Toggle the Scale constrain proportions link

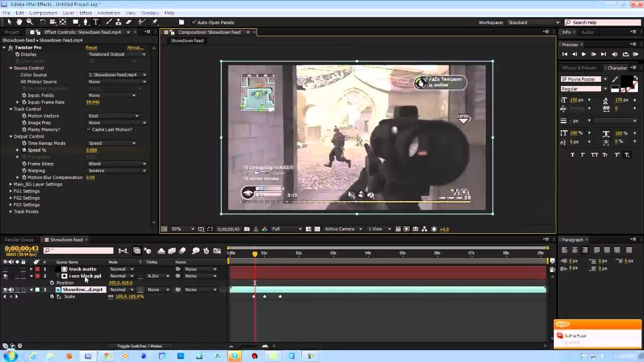[111, 297]
